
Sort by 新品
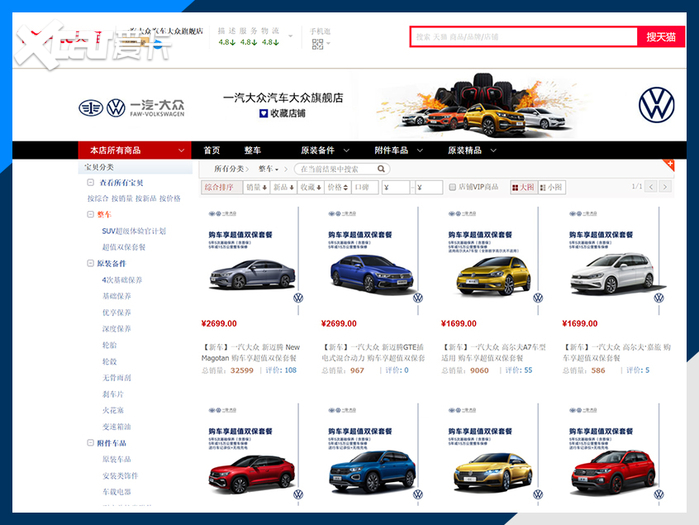tap(283, 187)
